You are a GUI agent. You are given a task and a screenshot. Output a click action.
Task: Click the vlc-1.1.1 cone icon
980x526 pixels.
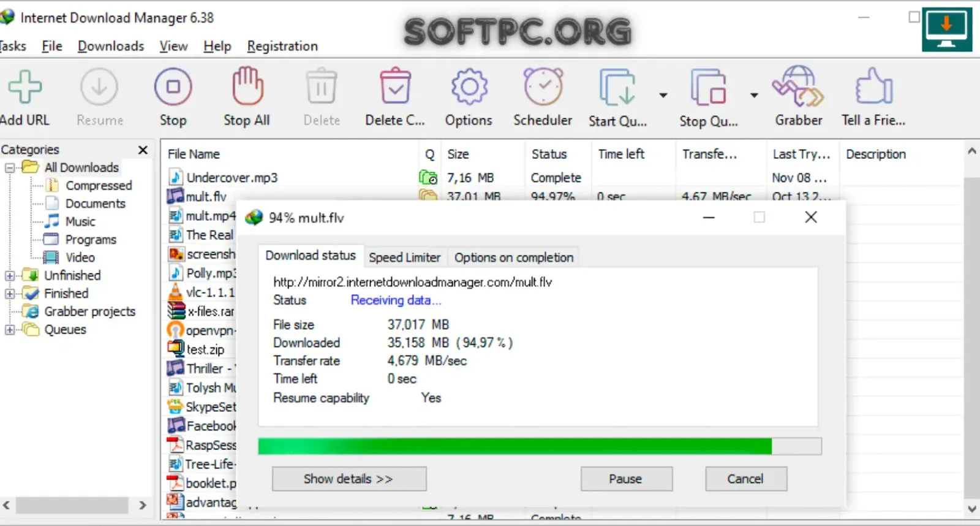point(175,292)
